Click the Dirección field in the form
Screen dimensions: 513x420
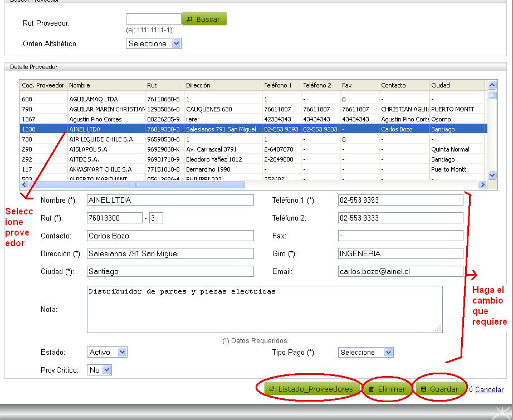pyautogui.click(x=170, y=253)
